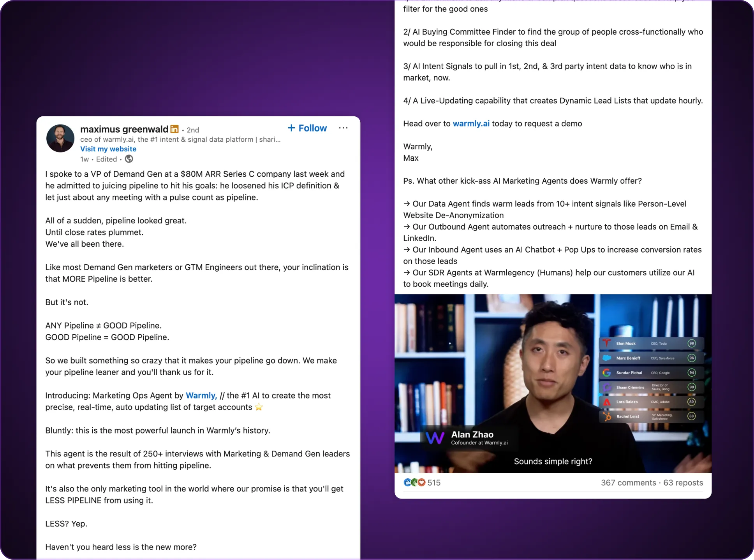Click the Google icon in Sundar Pichai row

607,372
